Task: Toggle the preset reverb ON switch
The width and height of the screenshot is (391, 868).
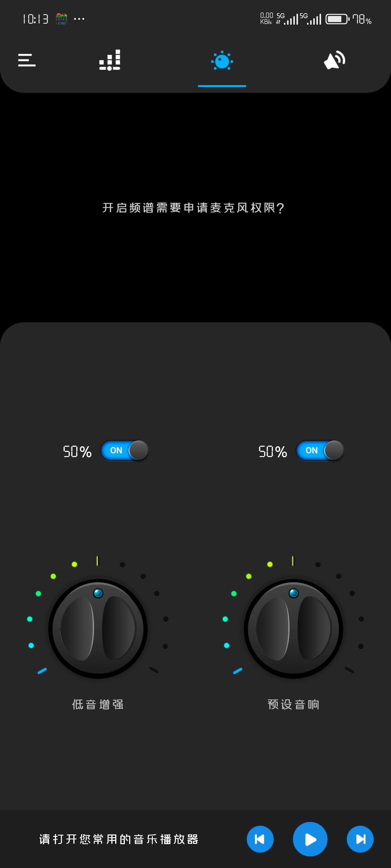Action: coord(320,451)
